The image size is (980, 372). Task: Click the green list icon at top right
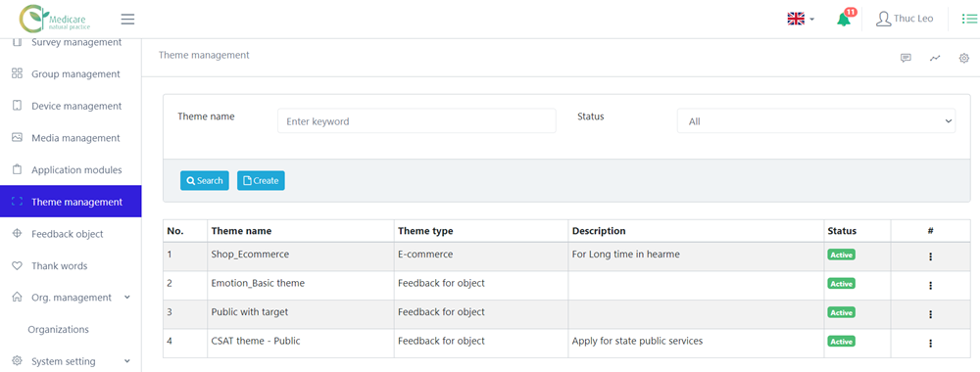[x=969, y=20]
